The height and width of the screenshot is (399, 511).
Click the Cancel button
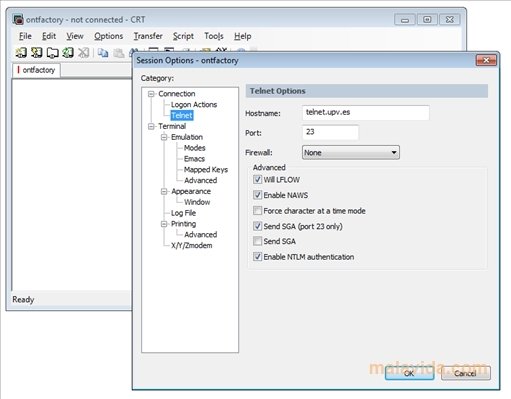pos(465,373)
